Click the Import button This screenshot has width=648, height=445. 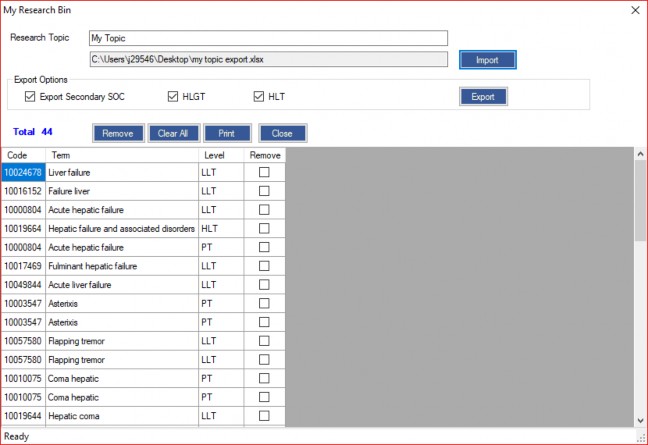pyautogui.click(x=487, y=60)
